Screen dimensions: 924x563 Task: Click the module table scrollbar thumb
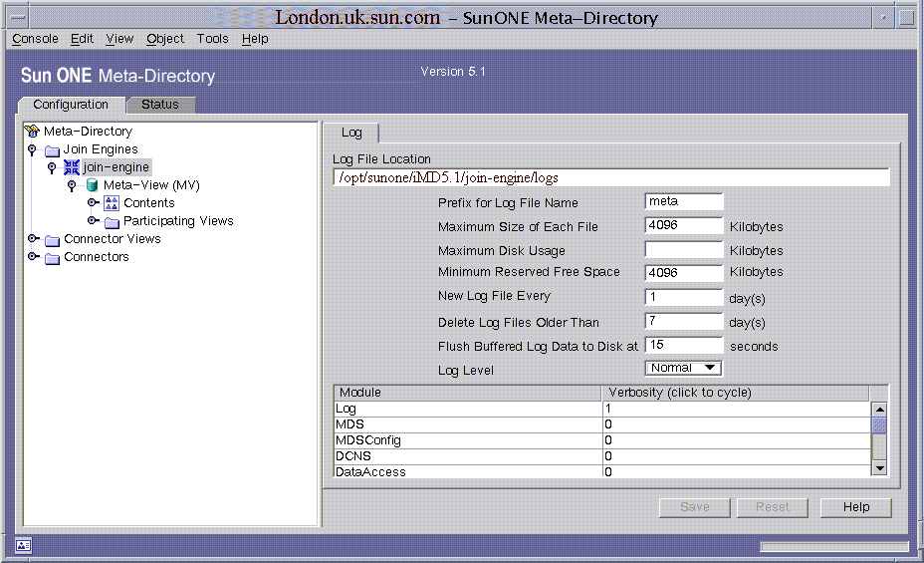coord(879,425)
